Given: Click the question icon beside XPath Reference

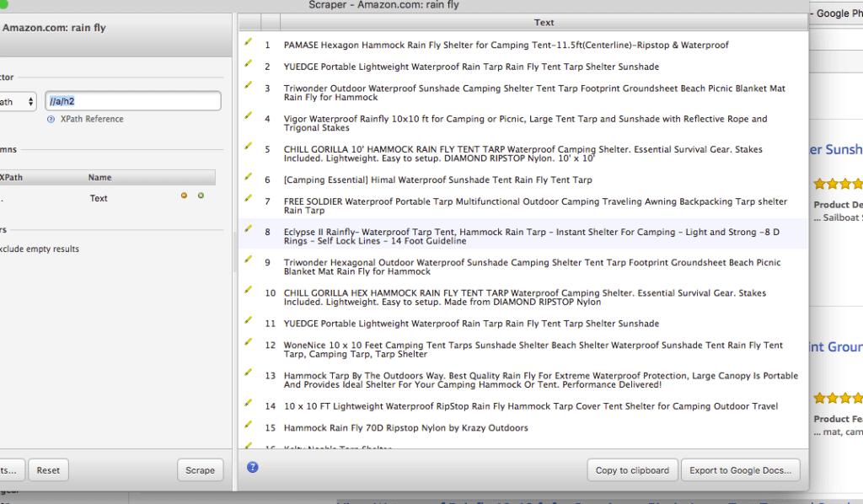Looking at the screenshot, I should (x=51, y=120).
